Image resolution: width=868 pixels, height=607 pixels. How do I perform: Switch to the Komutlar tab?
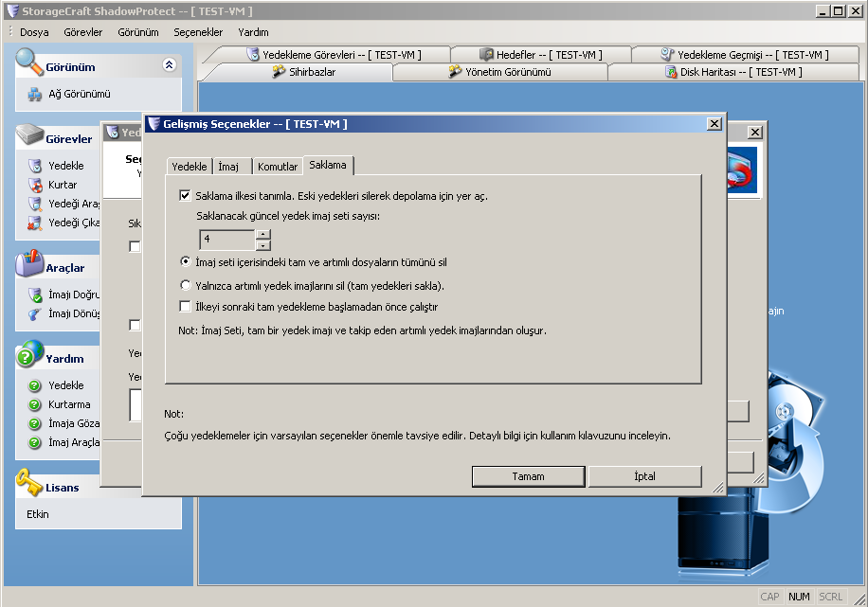coord(278,167)
